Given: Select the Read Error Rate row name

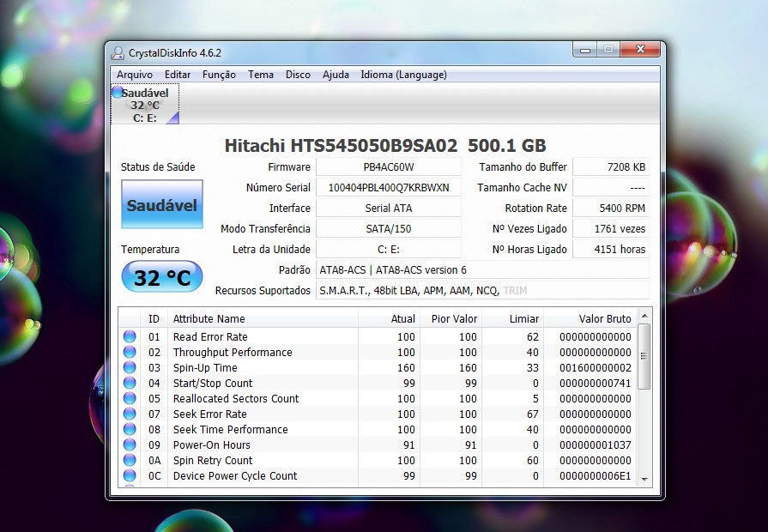Looking at the screenshot, I should click(210, 336).
